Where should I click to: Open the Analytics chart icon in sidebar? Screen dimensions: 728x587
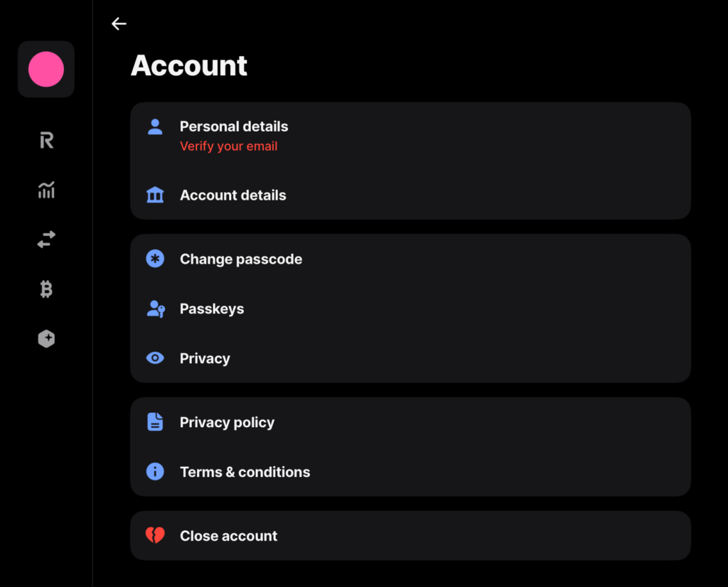45,190
